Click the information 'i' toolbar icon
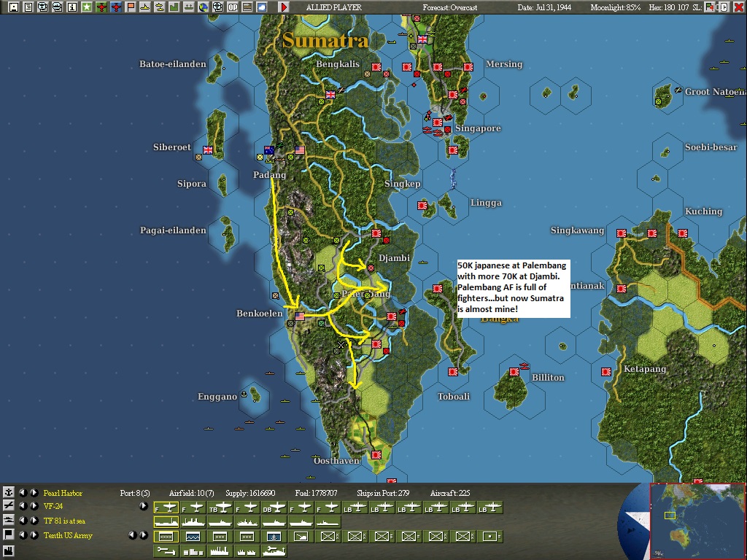 tap(72, 7)
